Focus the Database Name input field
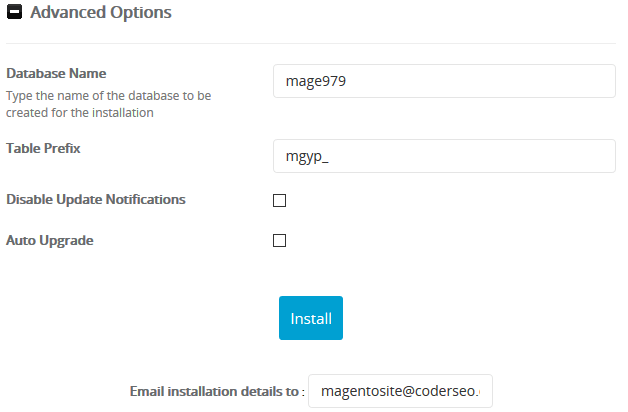The width and height of the screenshot is (628, 412). click(x=444, y=81)
